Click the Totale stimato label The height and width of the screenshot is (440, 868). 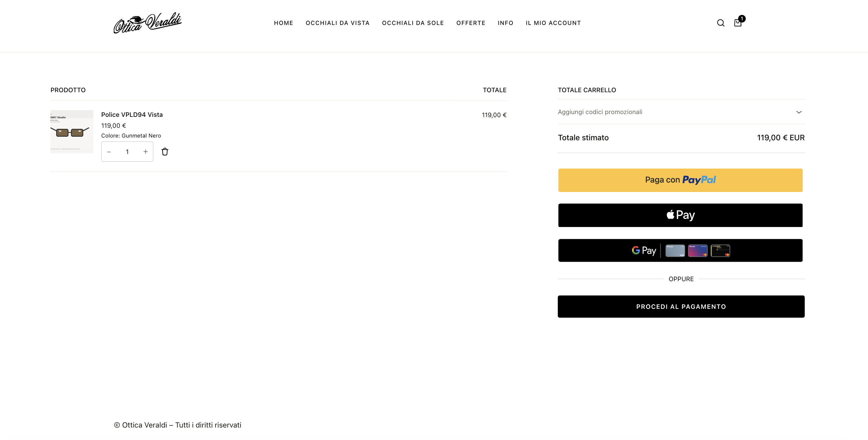click(x=583, y=138)
